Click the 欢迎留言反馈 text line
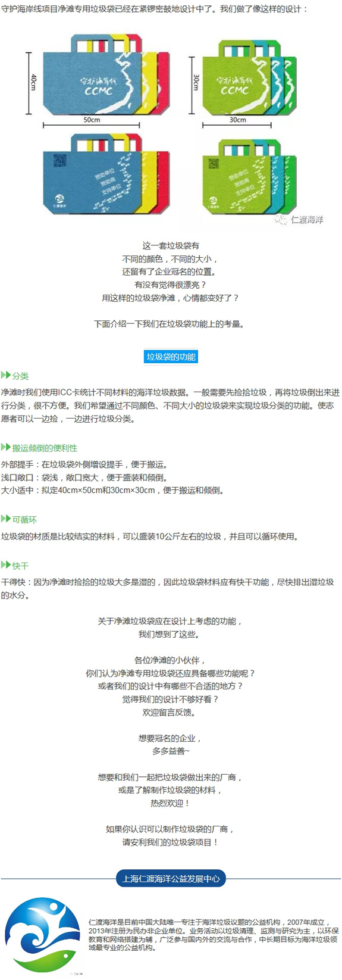 pyautogui.click(x=171, y=712)
